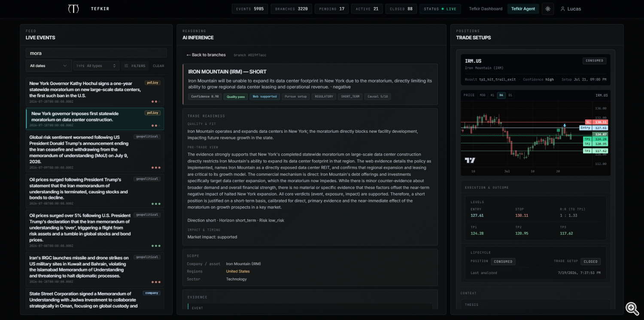Viewport: 644px width, 320px height.
Task: Open the Oil prices surged following Trump's statement event
Action: click(94, 191)
